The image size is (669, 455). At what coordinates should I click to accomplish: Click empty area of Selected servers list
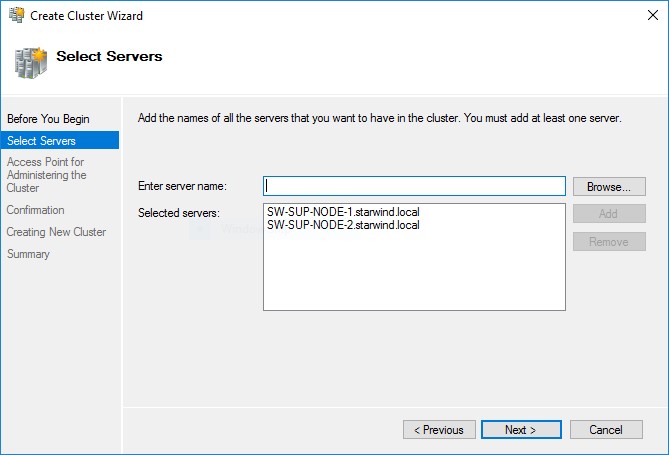coord(414,275)
